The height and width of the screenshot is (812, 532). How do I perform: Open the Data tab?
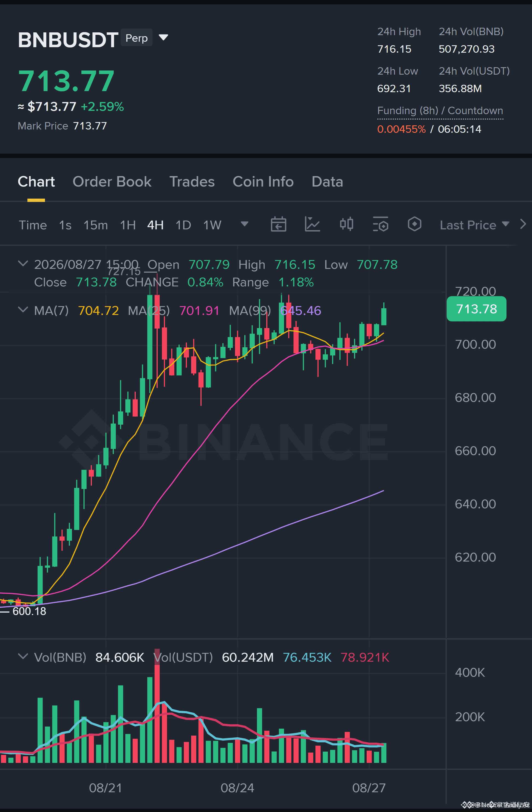pos(327,182)
